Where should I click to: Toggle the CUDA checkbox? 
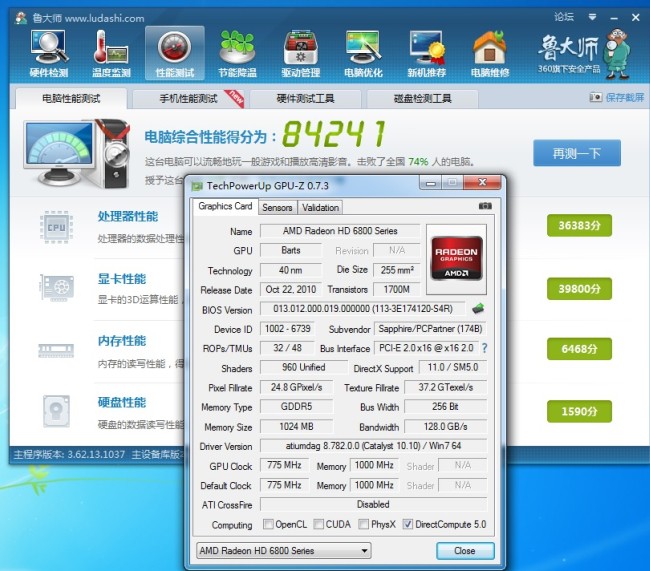click(x=318, y=524)
